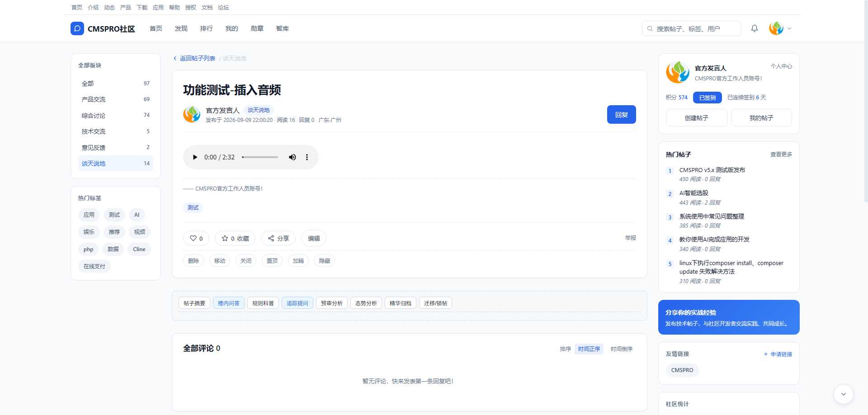Click the audio progress slider
The width and height of the screenshot is (868, 415).
(260, 157)
